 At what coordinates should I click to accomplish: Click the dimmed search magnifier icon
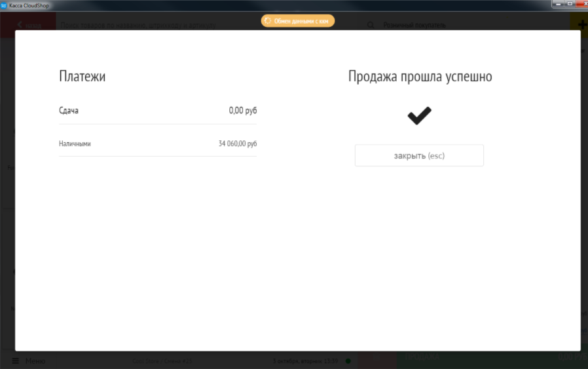(x=371, y=25)
